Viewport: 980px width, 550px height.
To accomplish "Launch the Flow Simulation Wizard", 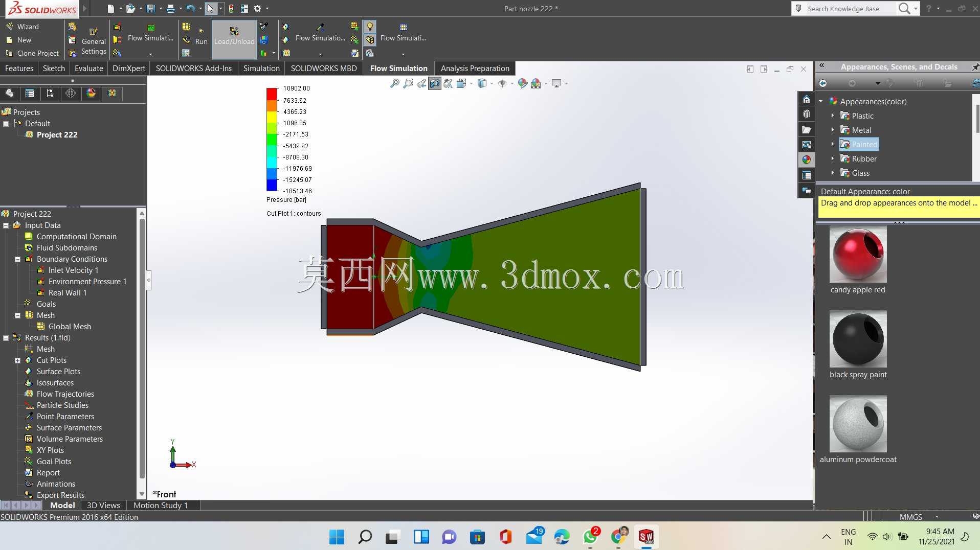I will pyautogui.click(x=23, y=27).
